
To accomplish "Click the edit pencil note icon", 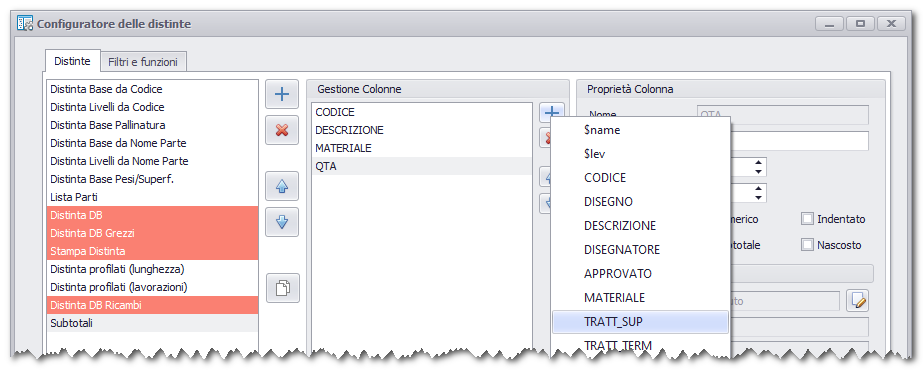I will pyautogui.click(x=858, y=301).
